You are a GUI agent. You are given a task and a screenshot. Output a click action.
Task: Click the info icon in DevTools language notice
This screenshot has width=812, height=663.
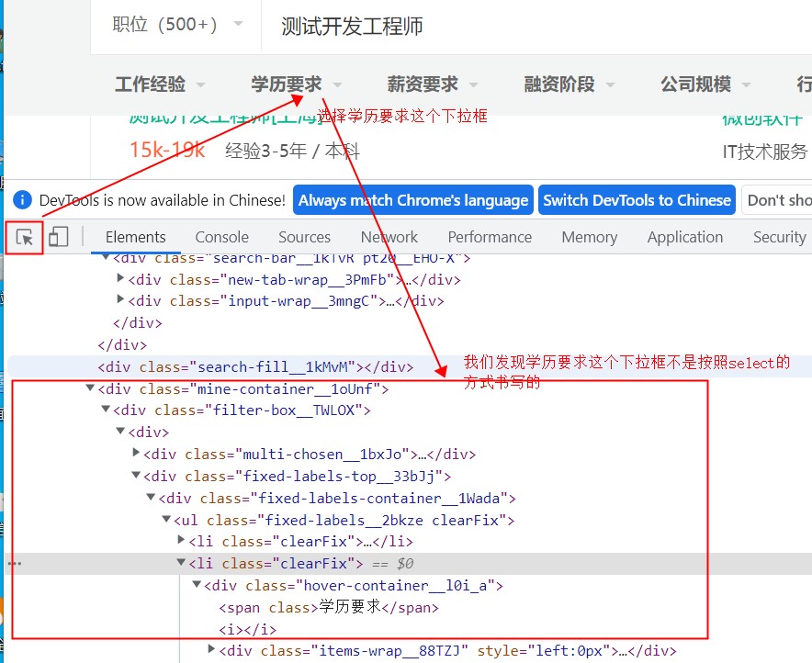click(22, 200)
